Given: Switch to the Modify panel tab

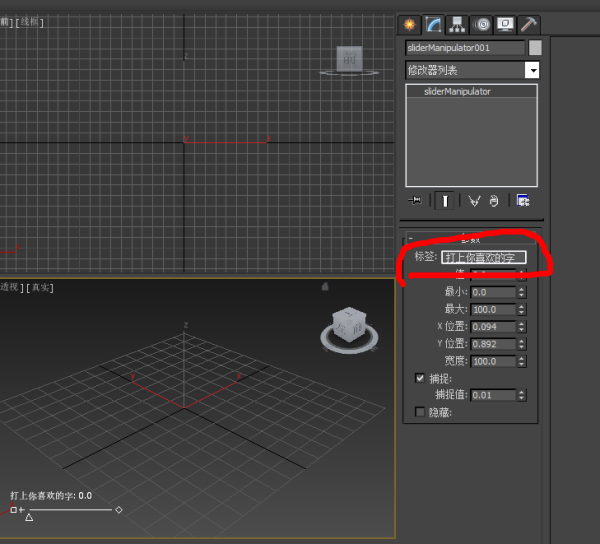Looking at the screenshot, I should point(433,25).
